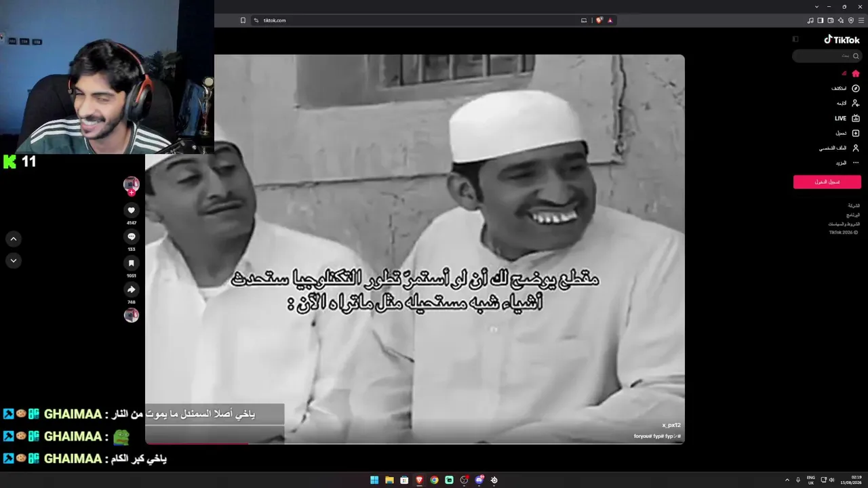Click the Brave Rewards triangle icon
The image size is (868, 488).
click(x=610, y=20)
